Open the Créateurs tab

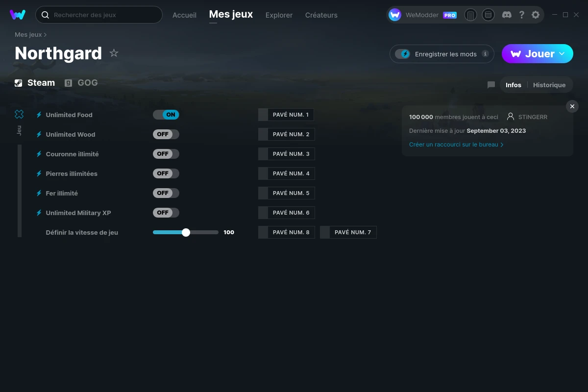point(321,15)
